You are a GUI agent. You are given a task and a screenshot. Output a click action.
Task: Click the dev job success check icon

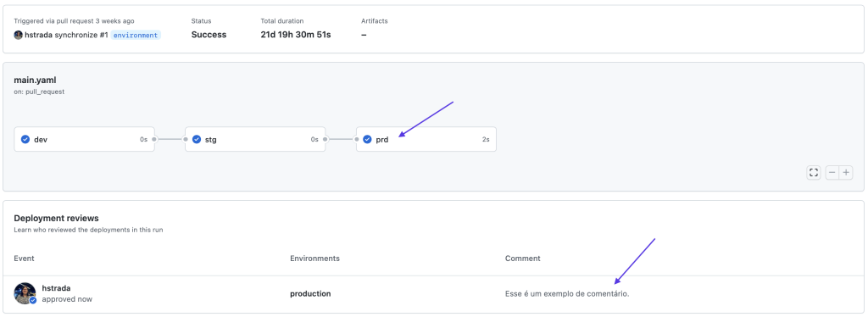25,139
